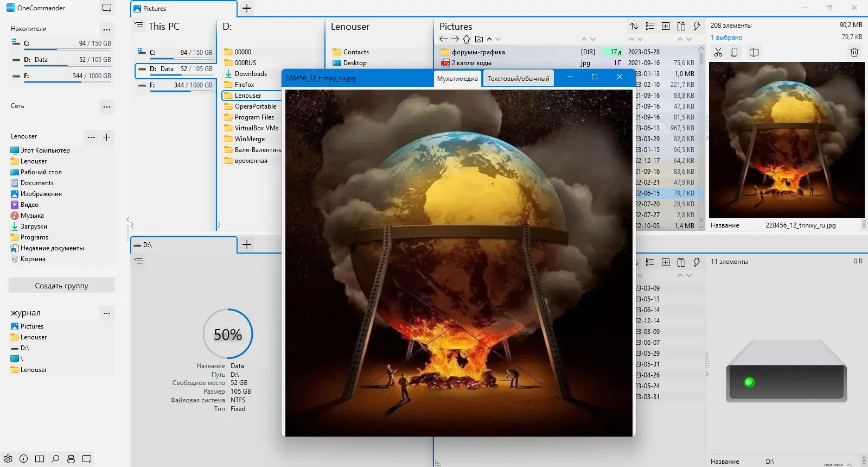Open the sort order options in Pictures pane
Viewport: 868px width, 467px height.
(634, 26)
